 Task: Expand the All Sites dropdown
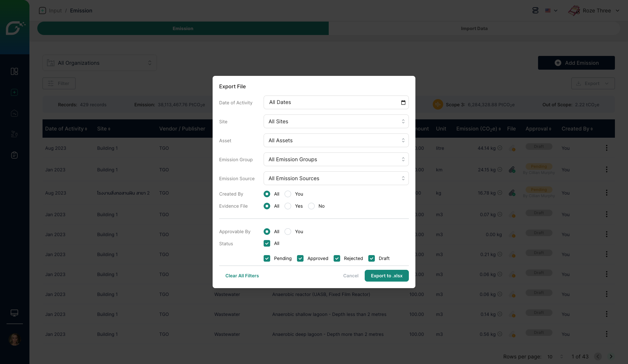[336, 121]
